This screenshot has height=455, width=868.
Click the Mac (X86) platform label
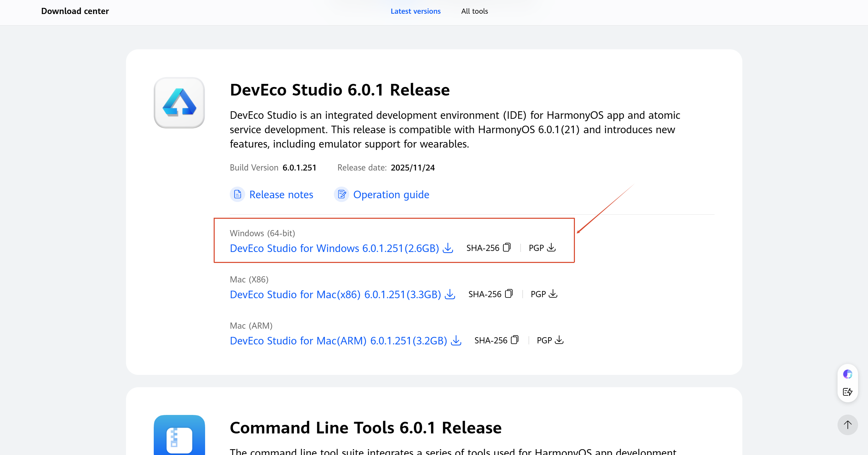pyautogui.click(x=249, y=279)
